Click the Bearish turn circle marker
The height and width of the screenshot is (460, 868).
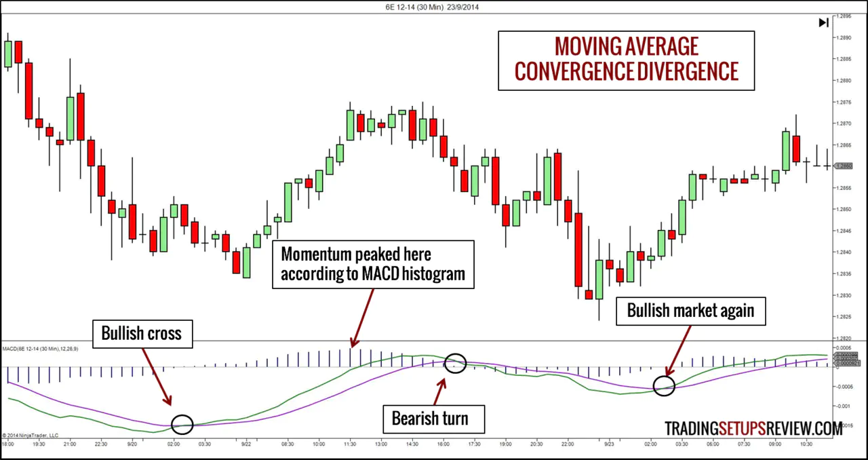(455, 364)
